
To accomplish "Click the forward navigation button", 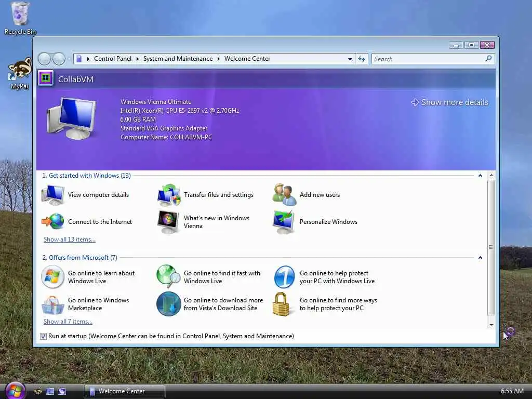I will pyautogui.click(x=59, y=59).
